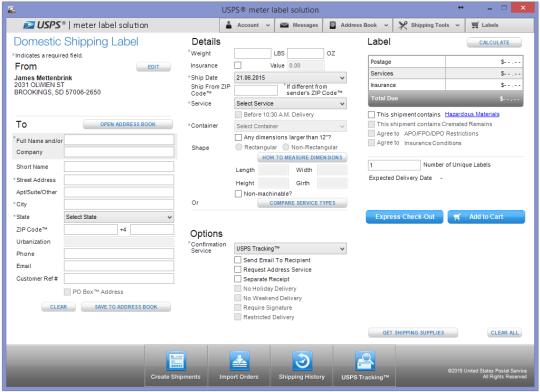The height and width of the screenshot is (392, 540).
Task: Open the Ship Date dropdown
Action: [290, 78]
